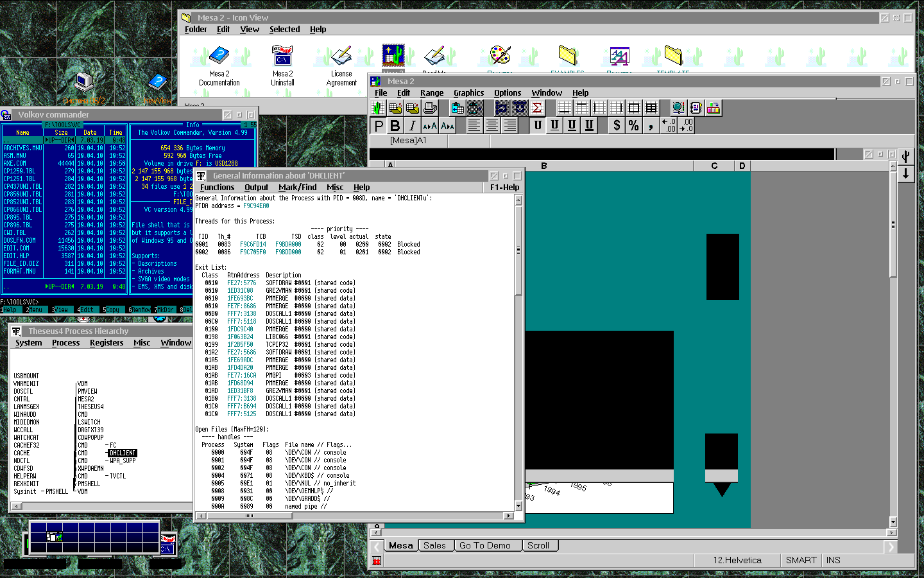The image size is (924, 578).
Task: Decrease font size A▸A button
Action: pyautogui.click(x=447, y=126)
